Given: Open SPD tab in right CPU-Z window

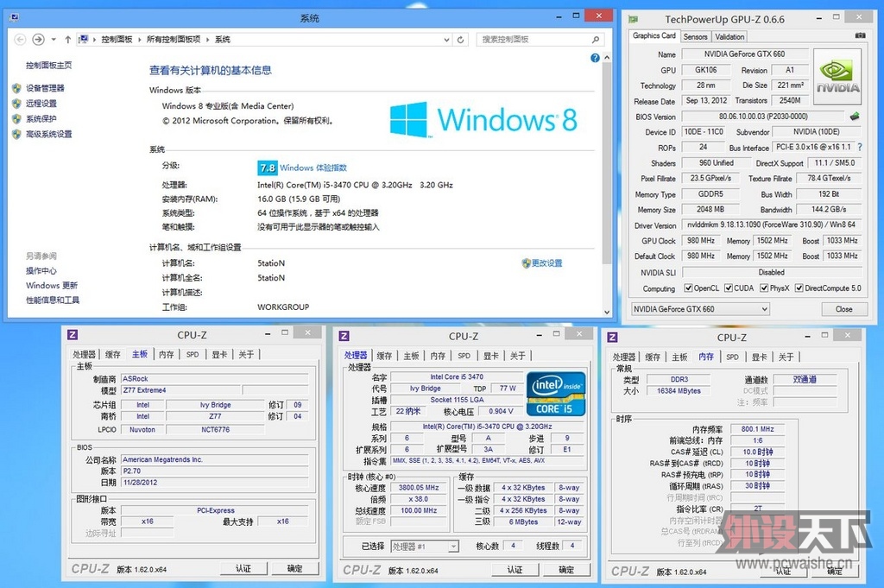Looking at the screenshot, I should [x=732, y=357].
